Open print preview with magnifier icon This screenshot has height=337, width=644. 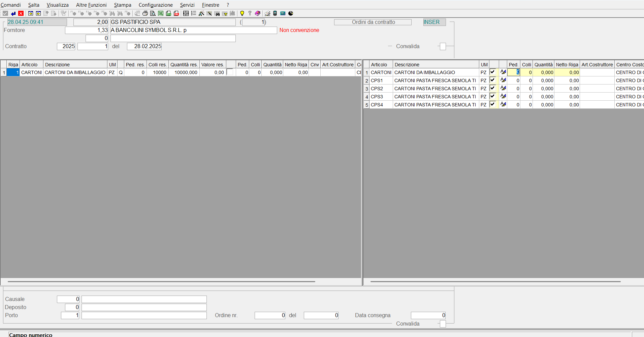pyautogui.click(x=153, y=13)
